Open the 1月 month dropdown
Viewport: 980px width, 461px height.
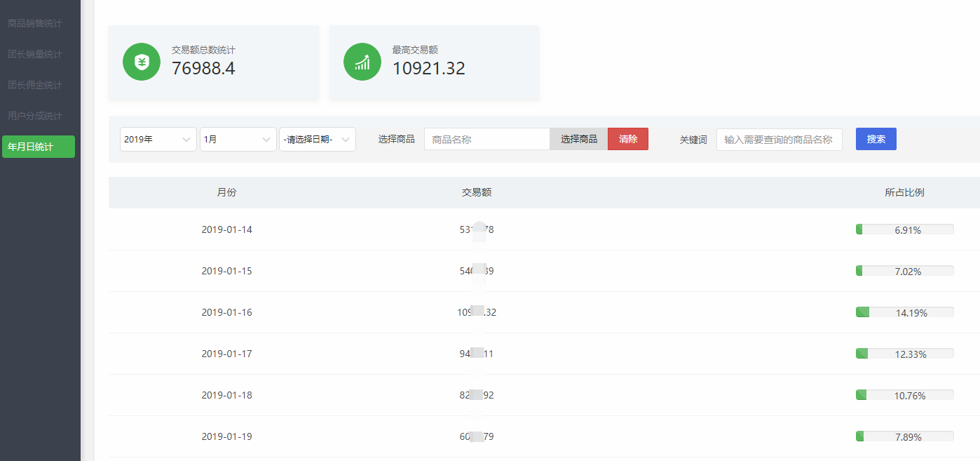pyautogui.click(x=238, y=140)
